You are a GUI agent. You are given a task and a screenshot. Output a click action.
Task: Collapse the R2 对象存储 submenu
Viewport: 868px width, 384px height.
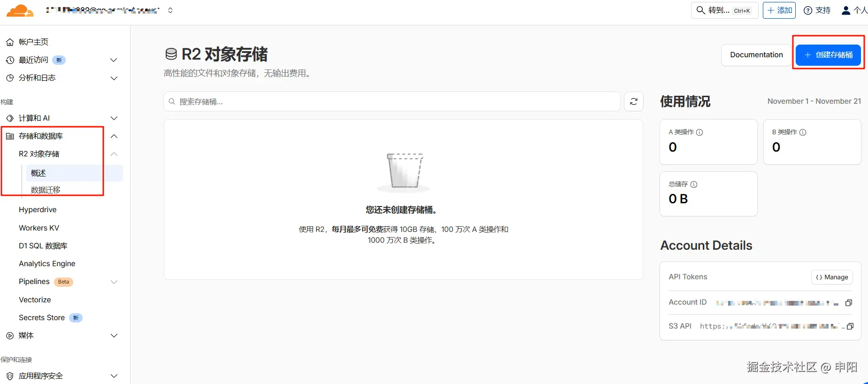click(x=114, y=154)
